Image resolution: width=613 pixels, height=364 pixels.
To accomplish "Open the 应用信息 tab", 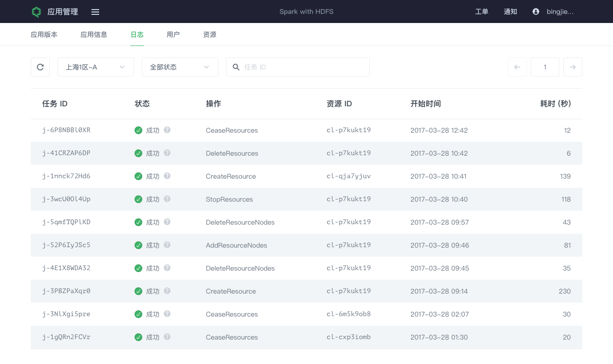I will click(x=94, y=34).
